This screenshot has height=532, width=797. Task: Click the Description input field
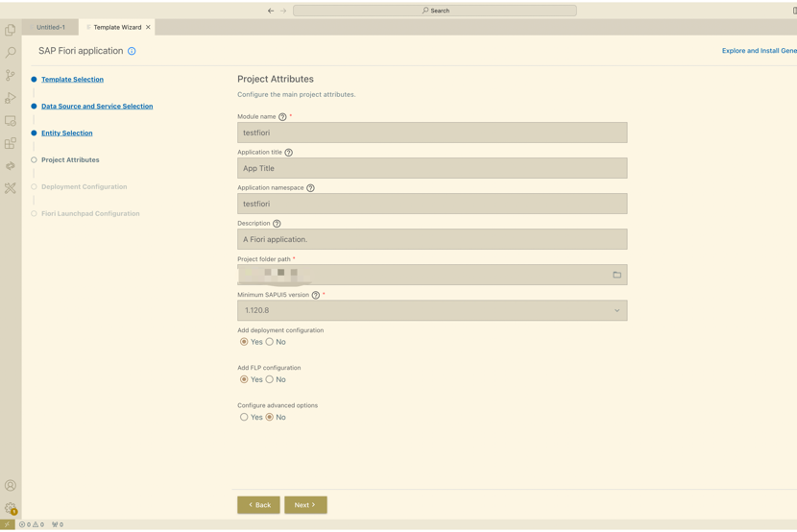click(432, 239)
